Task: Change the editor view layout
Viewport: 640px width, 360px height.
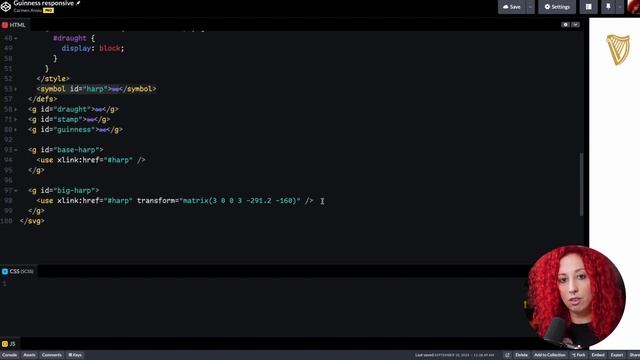Action: 589,7
